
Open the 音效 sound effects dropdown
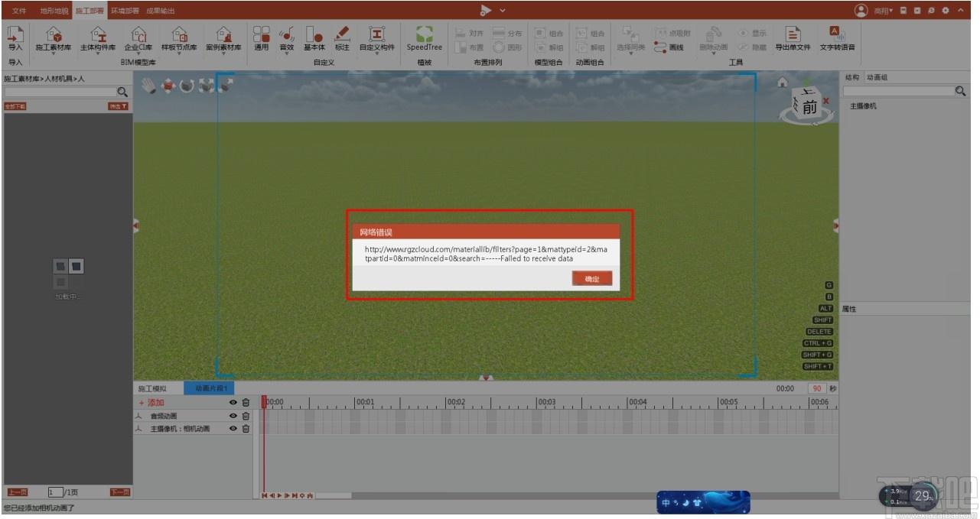(x=287, y=54)
